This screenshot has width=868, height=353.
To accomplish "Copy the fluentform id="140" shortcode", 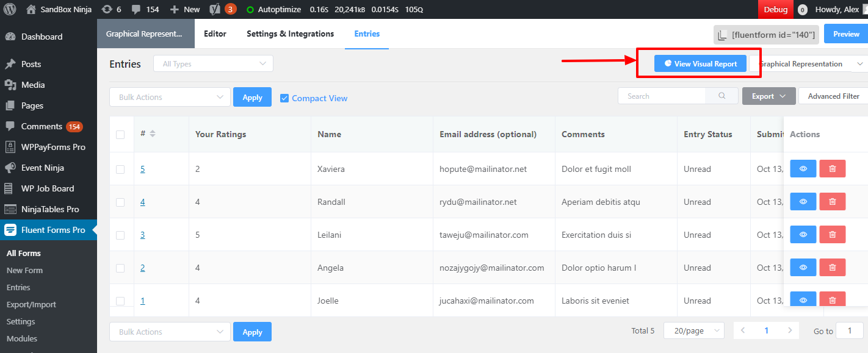I will tap(766, 35).
